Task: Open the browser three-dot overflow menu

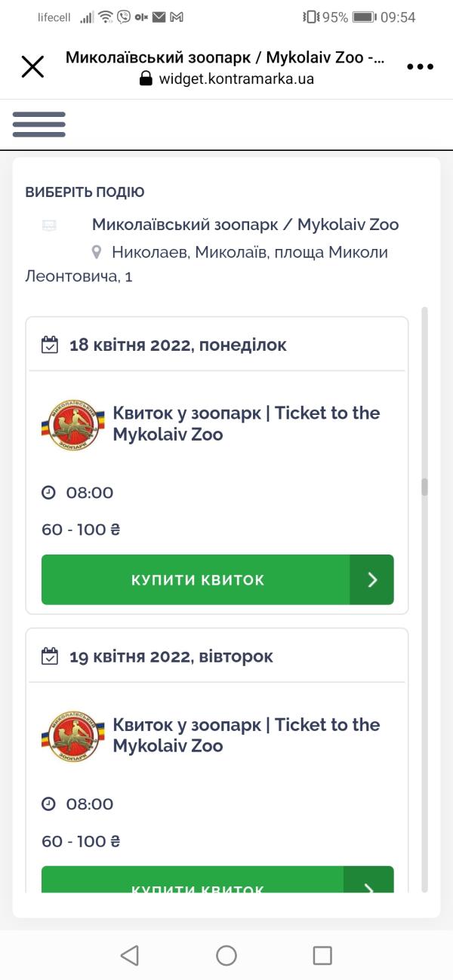Action: pos(420,66)
